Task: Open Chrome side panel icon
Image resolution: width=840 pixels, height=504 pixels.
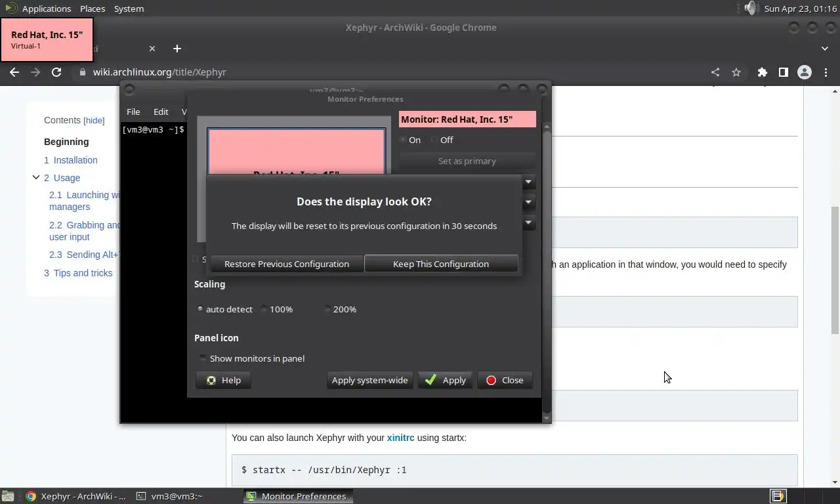Action: click(x=783, y=72)
